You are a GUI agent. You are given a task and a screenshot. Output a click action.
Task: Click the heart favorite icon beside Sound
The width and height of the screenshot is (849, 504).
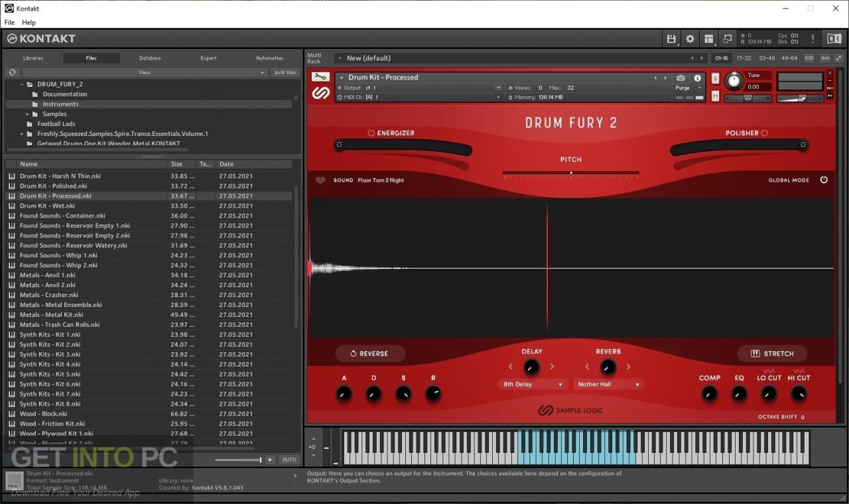(x=320, y=180)
